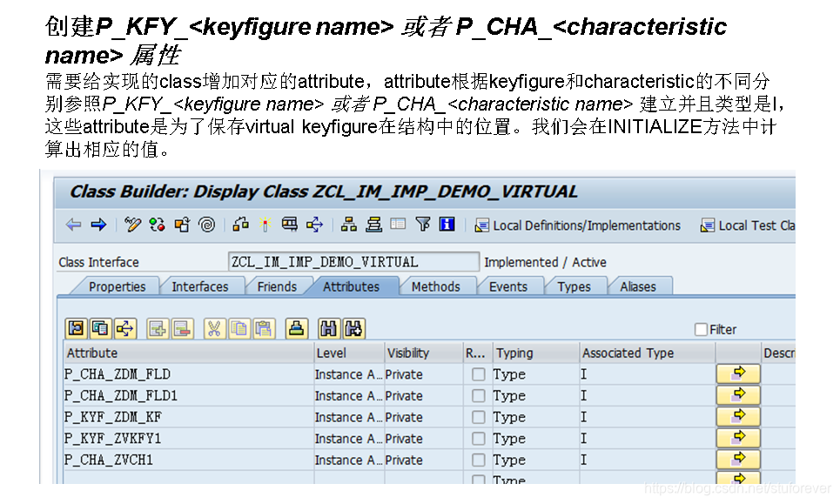
Task: Open the Events tab
Action: coord(507,286)
